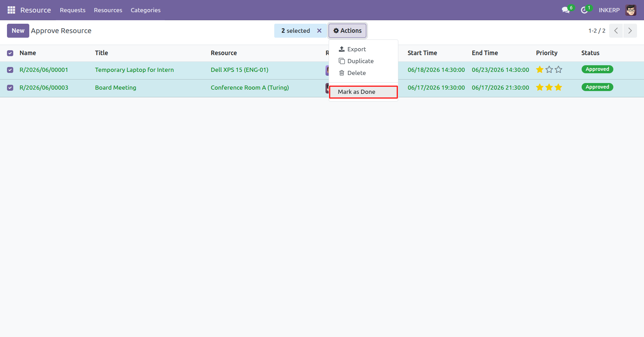This screenshot has width=644, height=337.
Task: Sort by Status column header
Action: [590, 53]
